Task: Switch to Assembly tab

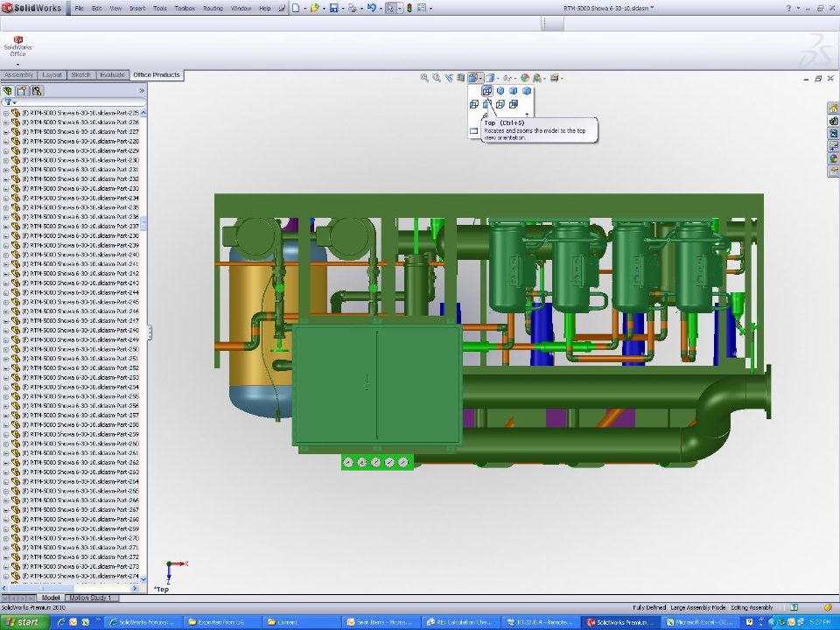Action: click(x=18, y=75)
